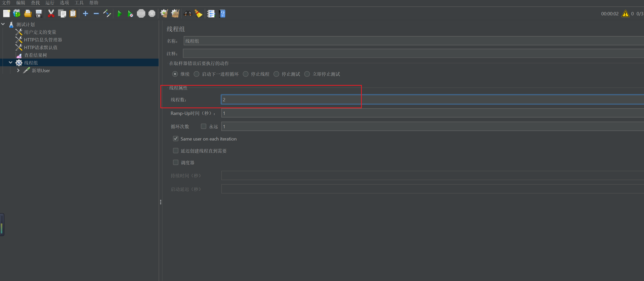Select the 停止线程 radio option
This screenshot has height=281, width=644.
[246, 74]
